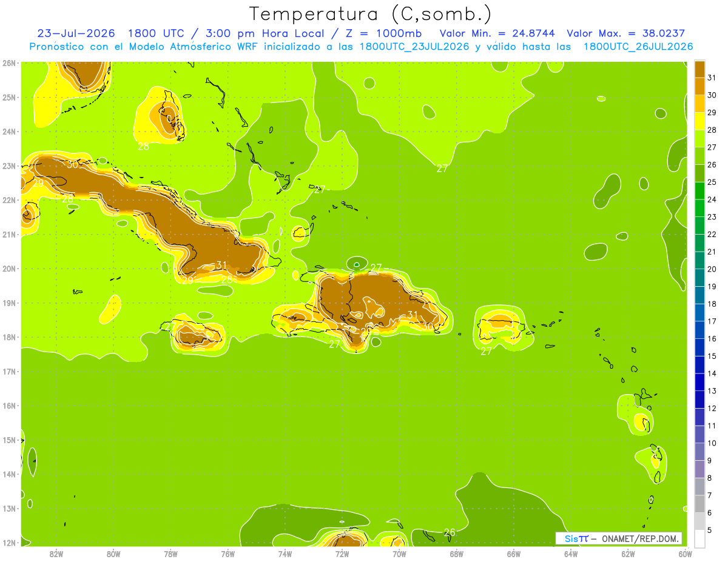Click the "60W" longitude axis label
Screen dimensions: 728x562
point(685,554)
